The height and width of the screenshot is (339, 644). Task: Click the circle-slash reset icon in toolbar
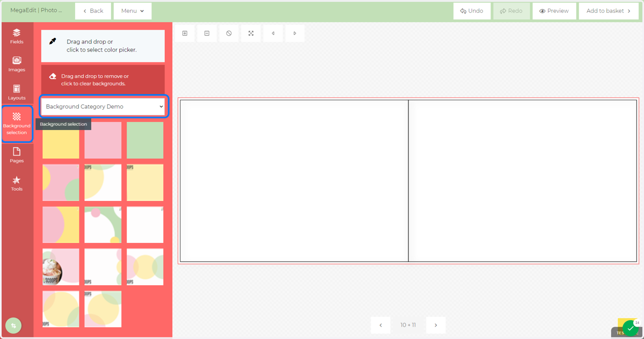229,33
